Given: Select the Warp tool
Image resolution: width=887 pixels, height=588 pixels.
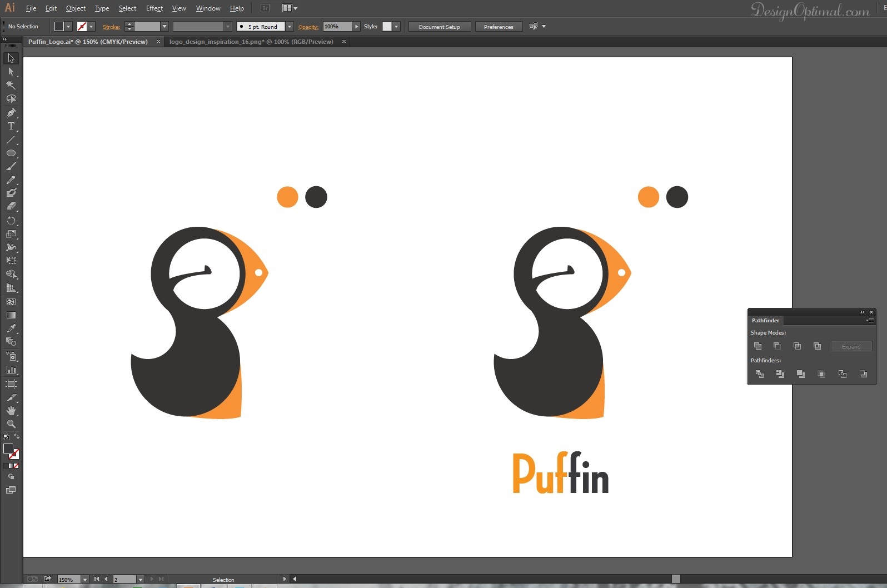Looking at the screenshot, I should pyautogui.click(x=11, y=247).
